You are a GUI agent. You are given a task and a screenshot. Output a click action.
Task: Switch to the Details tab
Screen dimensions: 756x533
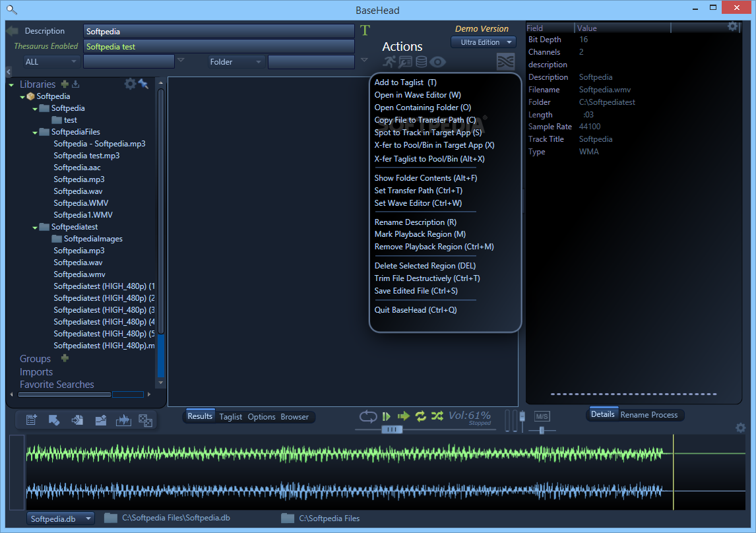click(603, 414)
